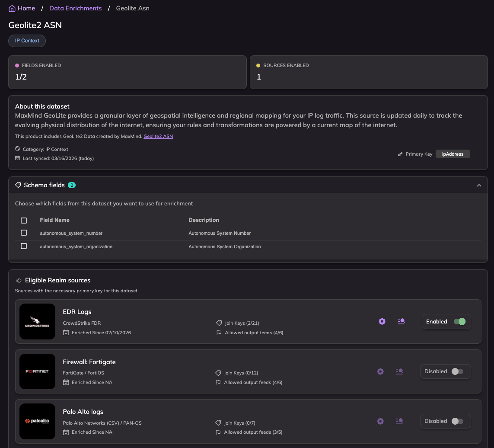Viewport: 494px width, 448px height.
Task: Enable the Palo Alto logs toggle
Action: (457, 421)
